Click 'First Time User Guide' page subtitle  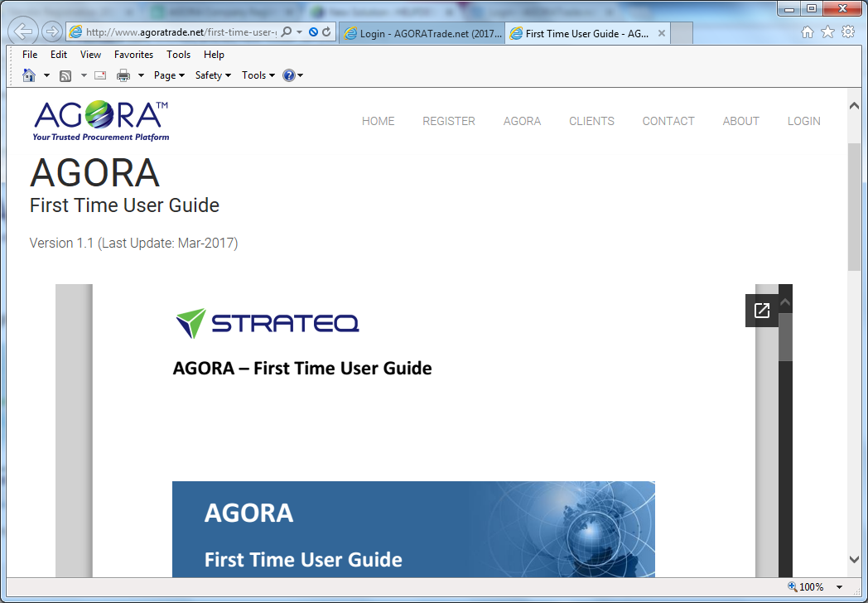124,205
